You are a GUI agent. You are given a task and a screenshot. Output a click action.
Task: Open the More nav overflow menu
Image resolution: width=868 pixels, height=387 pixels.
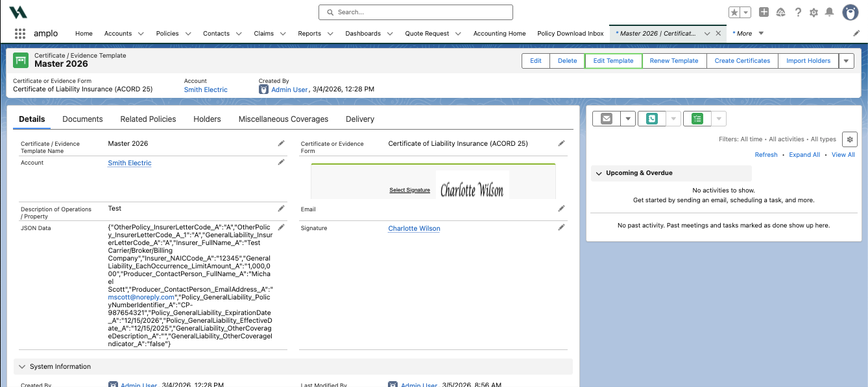point(748,34)
